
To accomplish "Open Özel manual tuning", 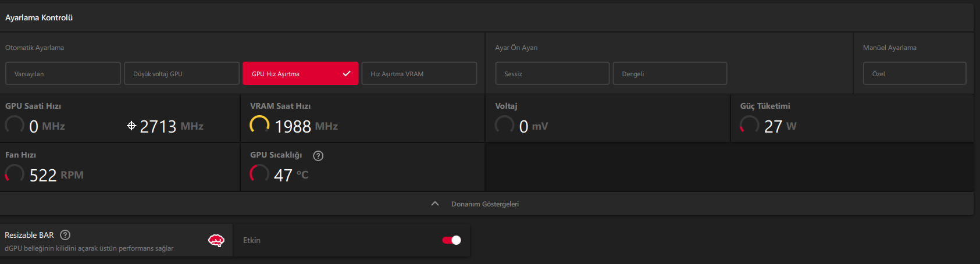I will coord(914,74).
